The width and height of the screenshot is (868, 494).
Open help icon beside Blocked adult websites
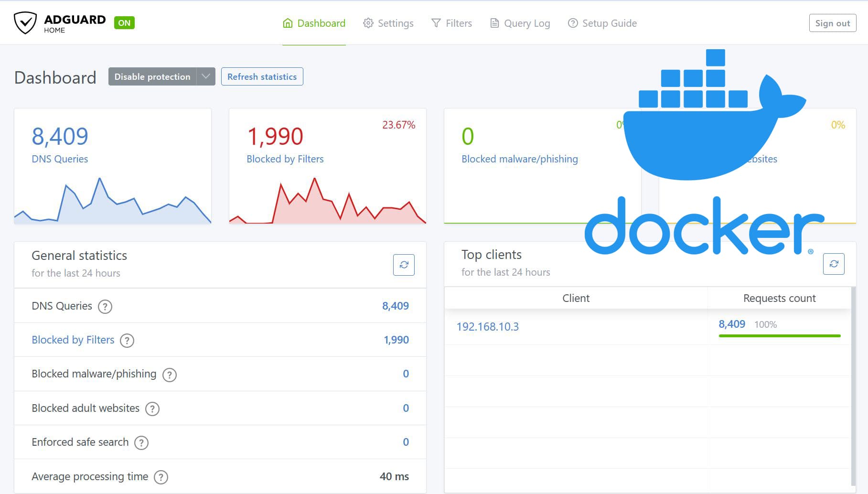click(x=152, y=409)
